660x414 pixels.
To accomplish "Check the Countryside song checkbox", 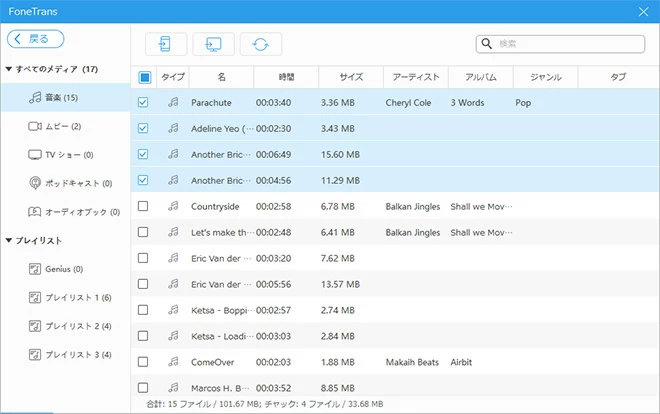I will click(x=143, y=206).
